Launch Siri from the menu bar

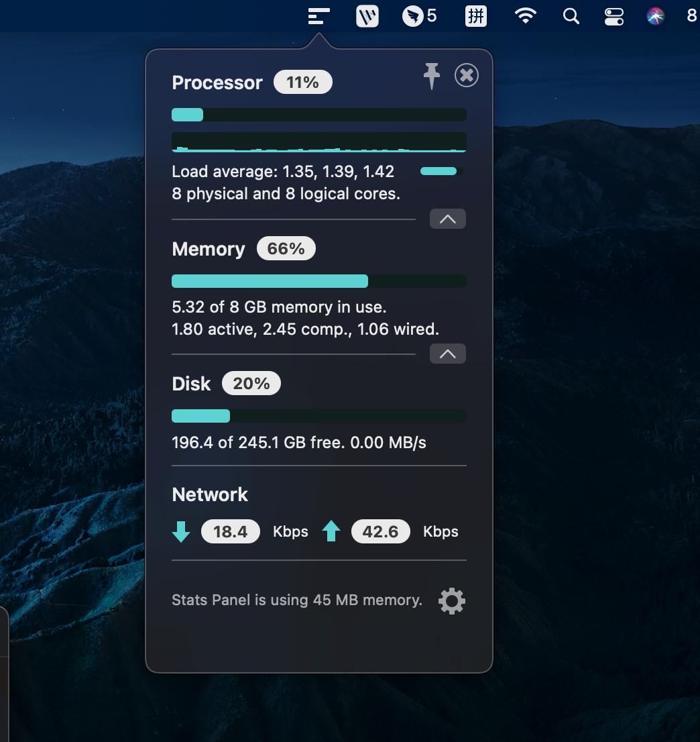(x=655, y=16)
